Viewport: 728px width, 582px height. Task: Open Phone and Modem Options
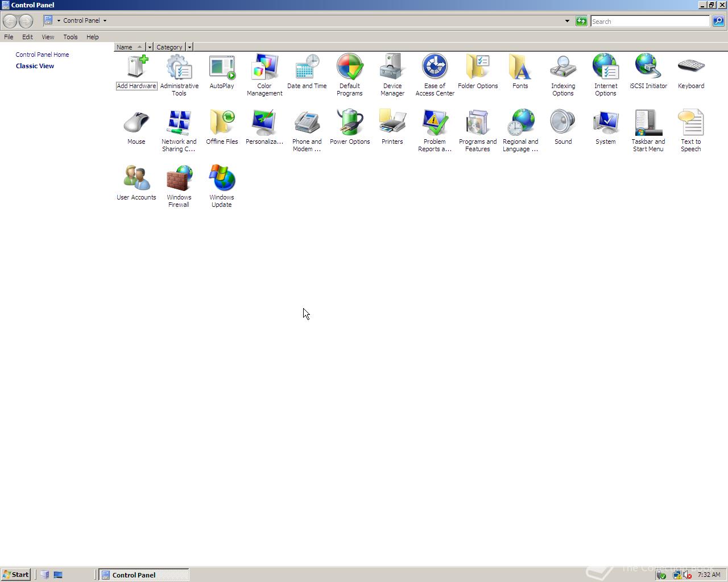307,130
